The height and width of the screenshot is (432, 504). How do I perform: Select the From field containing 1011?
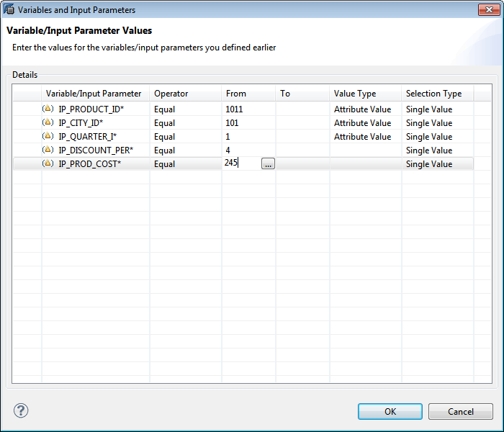click(x=248, y=109)
